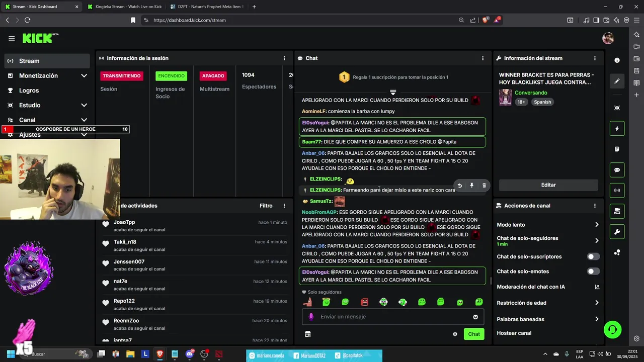Select the pencil edit tool in the right toolbar
The height and width of the screenshot is (362, 644).
[x=617, y=81]
